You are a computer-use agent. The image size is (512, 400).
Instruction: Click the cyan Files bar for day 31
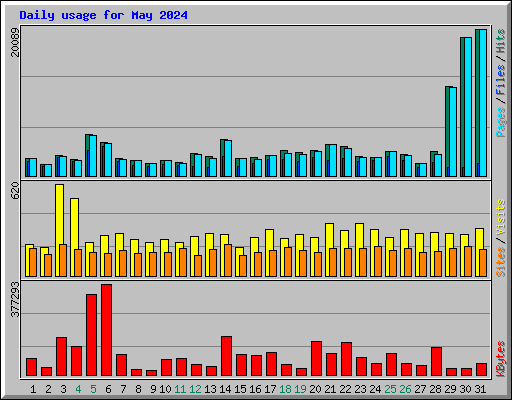[x=483, y=103]
